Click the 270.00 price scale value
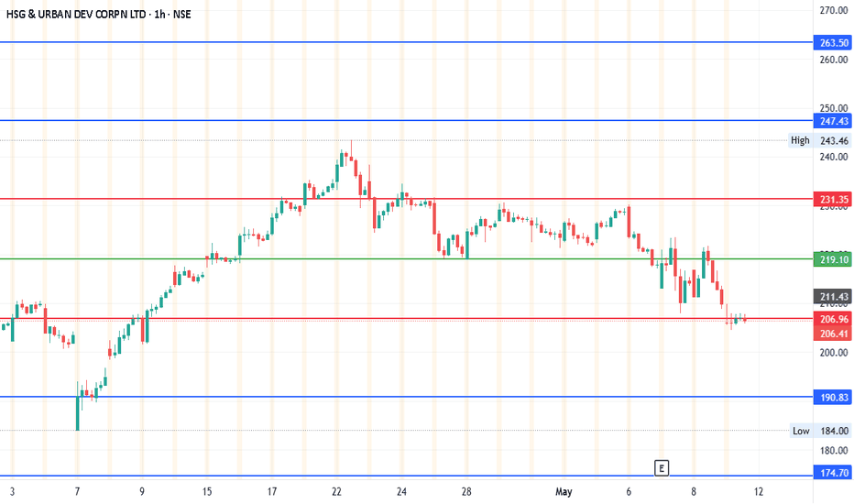 [x=833, y=10]
